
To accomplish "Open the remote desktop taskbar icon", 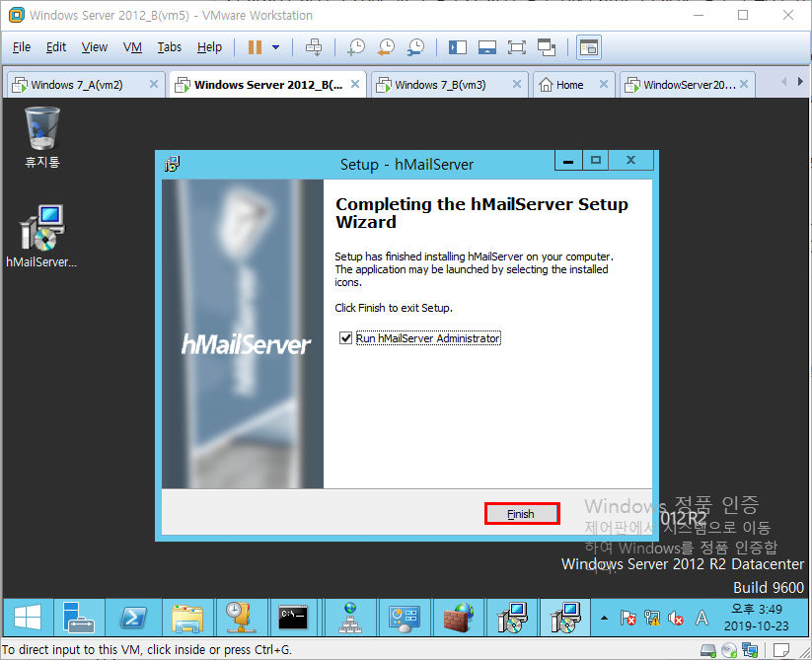I will coord(405,618).
